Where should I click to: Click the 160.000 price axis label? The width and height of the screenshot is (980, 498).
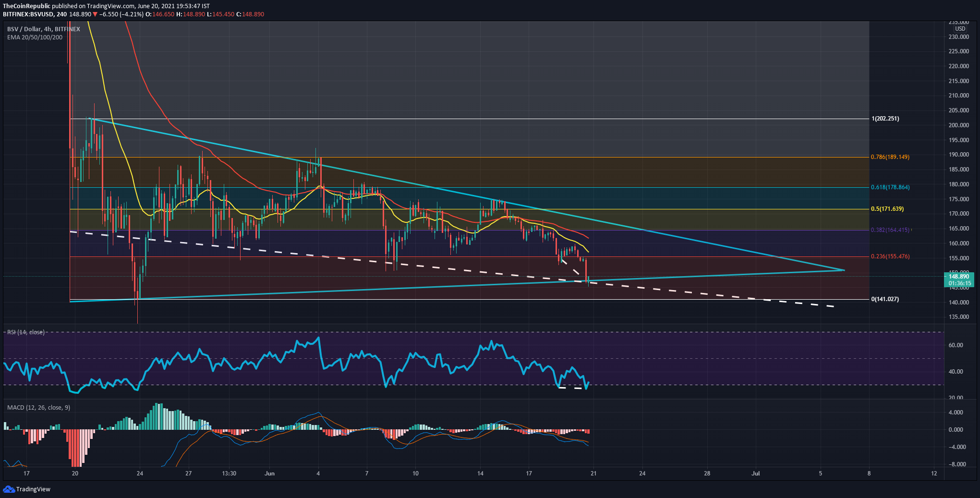pos(959,243)
